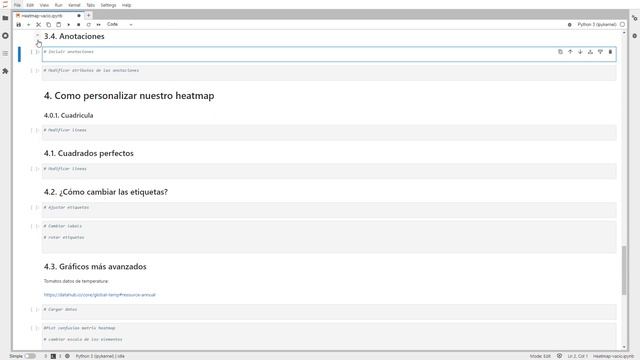Copy the selected cell from the toolbar
Screen dimensions: 640x360
49,24
